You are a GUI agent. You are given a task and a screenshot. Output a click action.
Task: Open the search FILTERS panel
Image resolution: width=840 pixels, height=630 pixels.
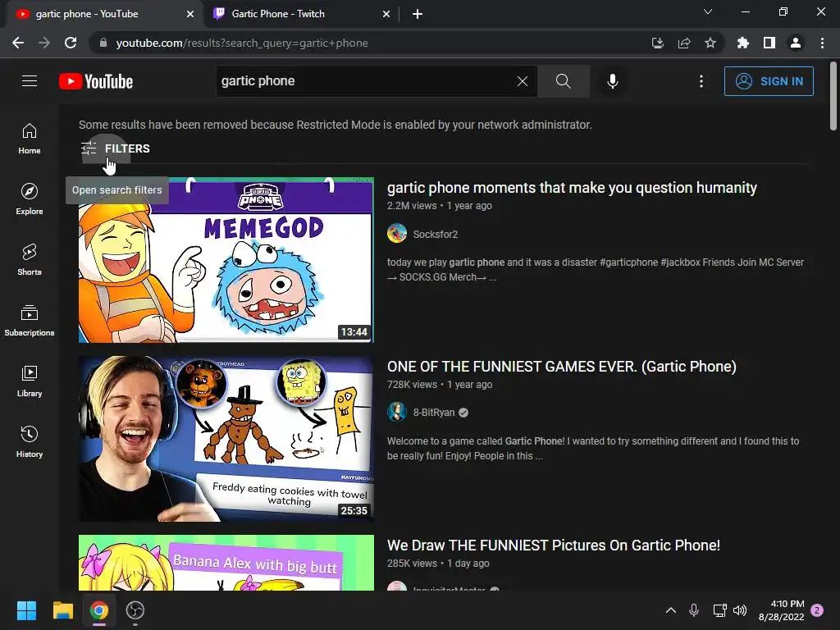115,148
